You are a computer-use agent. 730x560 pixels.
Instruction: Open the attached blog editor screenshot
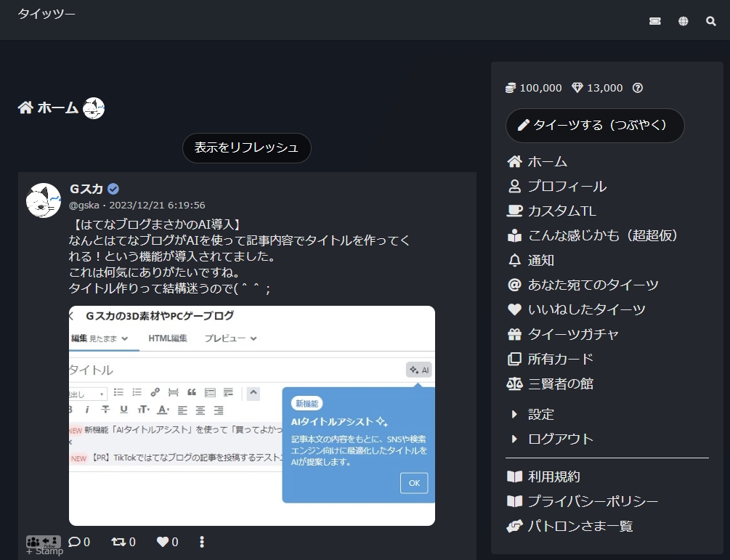[252, 415]
